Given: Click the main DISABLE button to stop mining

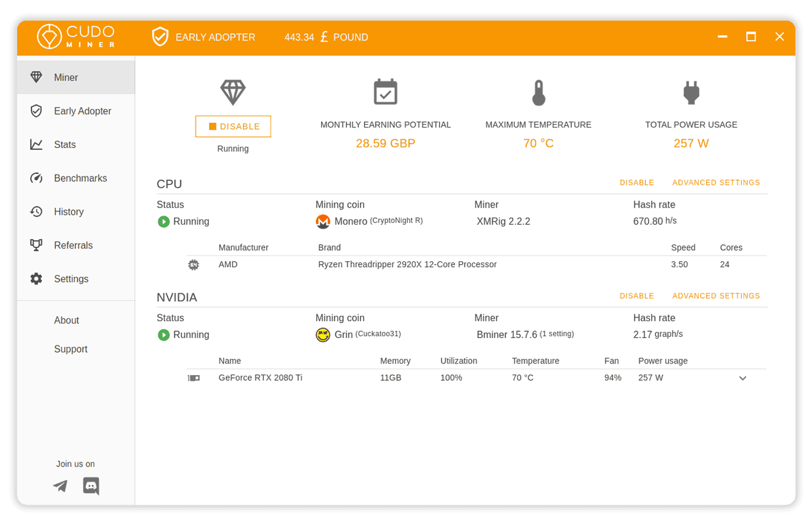Looking at the screenshot, I should coord(233,126).
